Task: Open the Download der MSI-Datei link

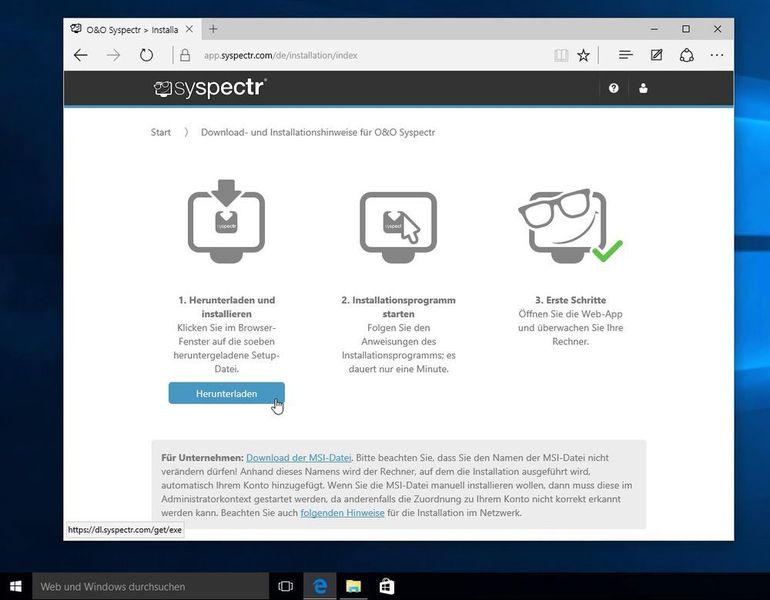Action: point(299,458)
